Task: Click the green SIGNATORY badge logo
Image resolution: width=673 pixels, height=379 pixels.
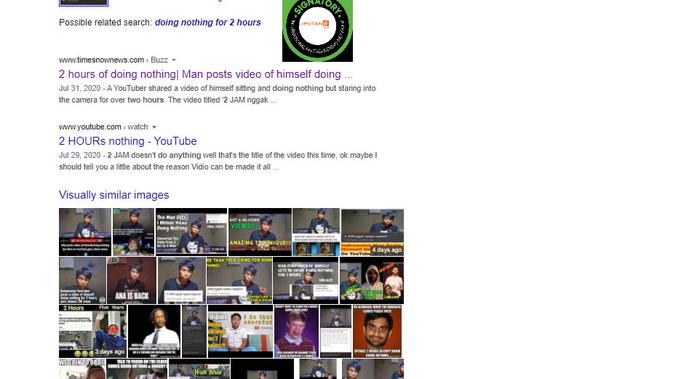Action: coord(318,30)
